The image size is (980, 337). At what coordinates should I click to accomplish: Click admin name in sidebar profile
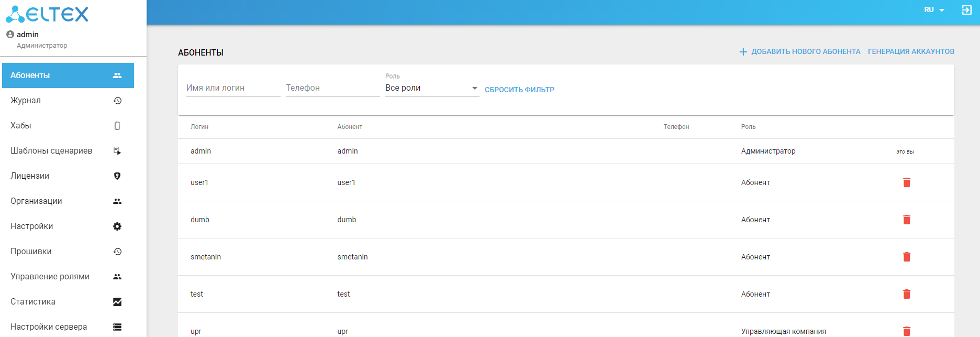pyautogui.click(x=28, y=35)
